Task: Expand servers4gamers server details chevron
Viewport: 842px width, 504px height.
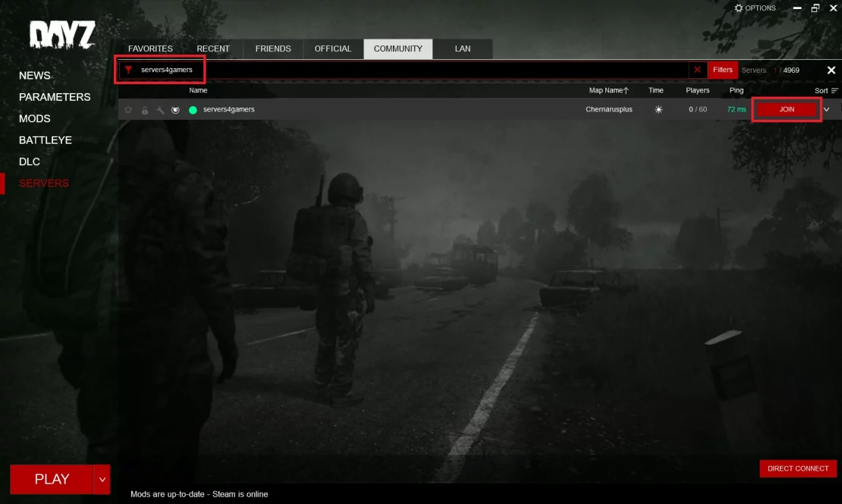Action: tap(826, 109)
